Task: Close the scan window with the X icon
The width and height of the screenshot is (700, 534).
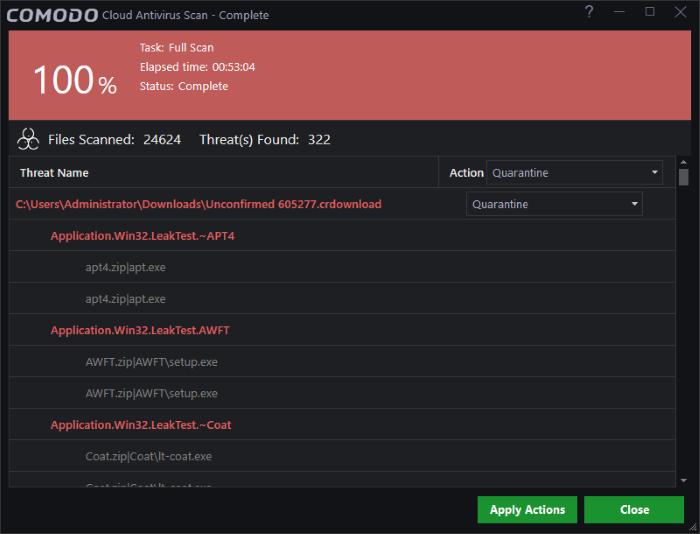Action: click(x=680, y=12)
